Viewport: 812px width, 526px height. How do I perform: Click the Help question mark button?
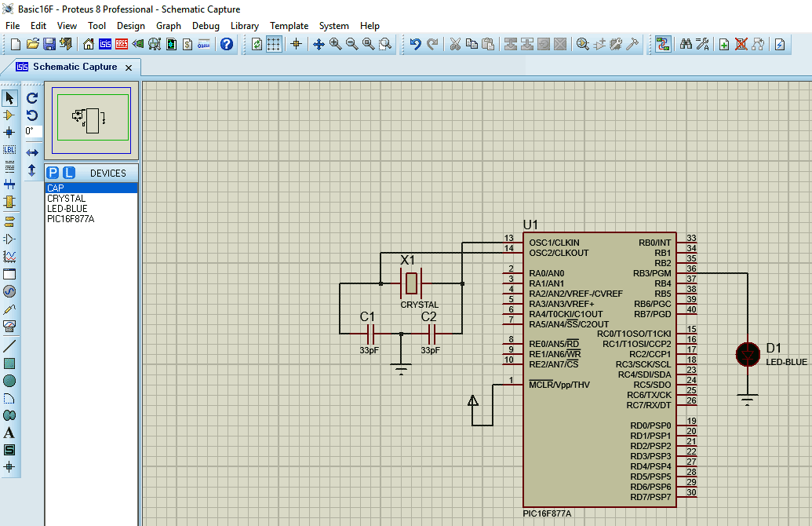226,45
